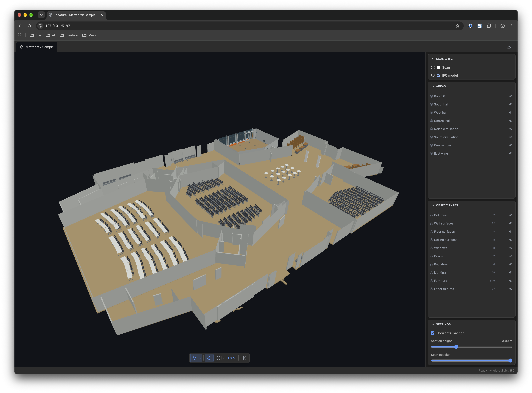Enable the Scan checkbox

coord(439,68)
